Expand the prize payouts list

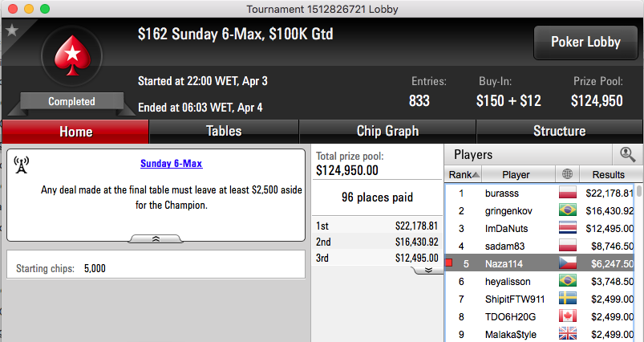pos(428,270)
